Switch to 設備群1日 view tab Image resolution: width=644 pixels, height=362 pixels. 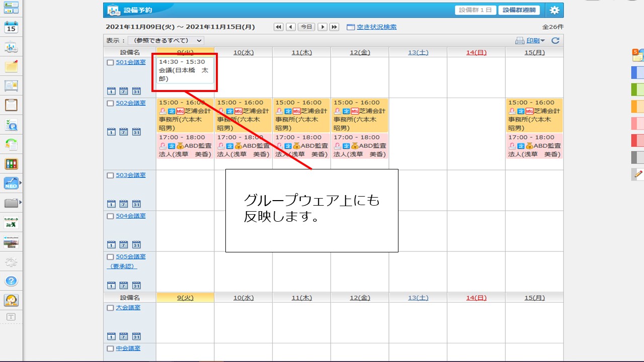click(x=475, y=10)
